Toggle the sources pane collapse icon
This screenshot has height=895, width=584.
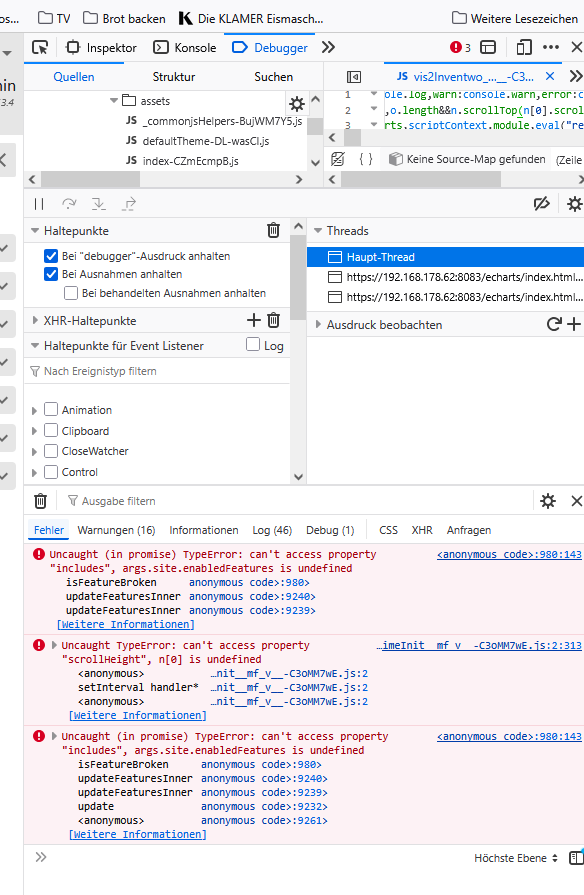[354, 77]
